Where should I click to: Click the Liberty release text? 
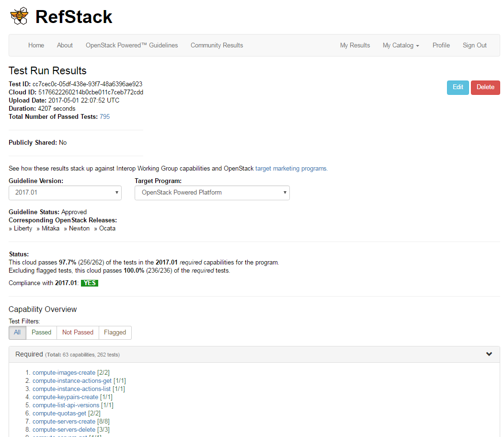[23, 228]
